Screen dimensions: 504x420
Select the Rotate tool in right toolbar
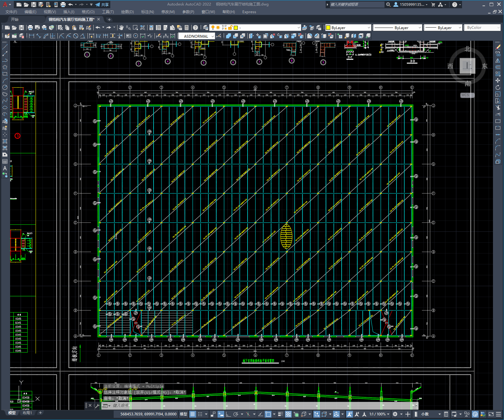pos(498,87)
